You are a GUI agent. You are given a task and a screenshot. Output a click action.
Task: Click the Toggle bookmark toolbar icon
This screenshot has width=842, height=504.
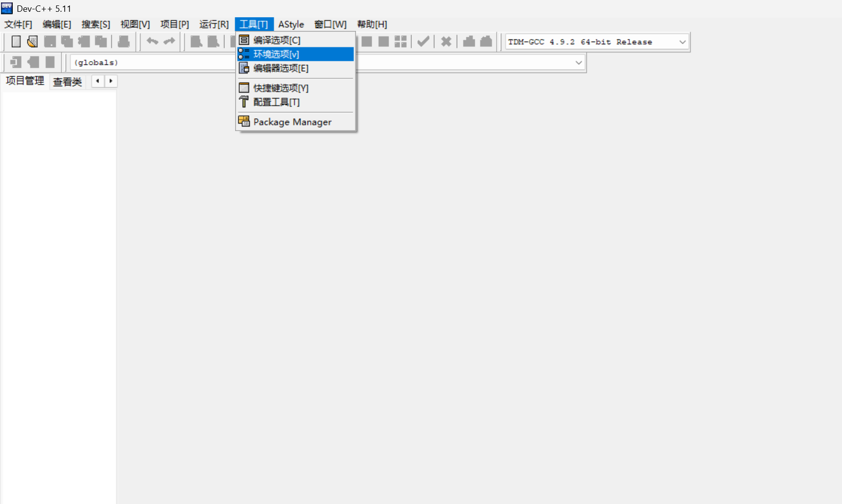[33, 62]
